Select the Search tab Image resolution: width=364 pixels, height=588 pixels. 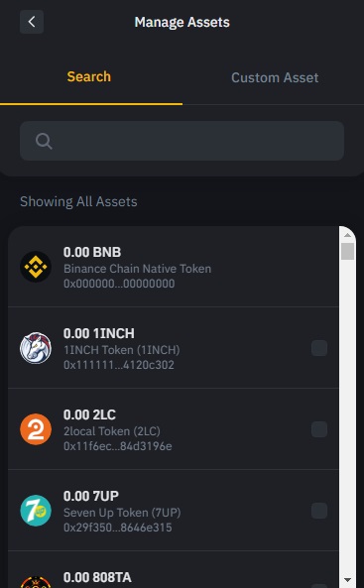pos(89,76)
